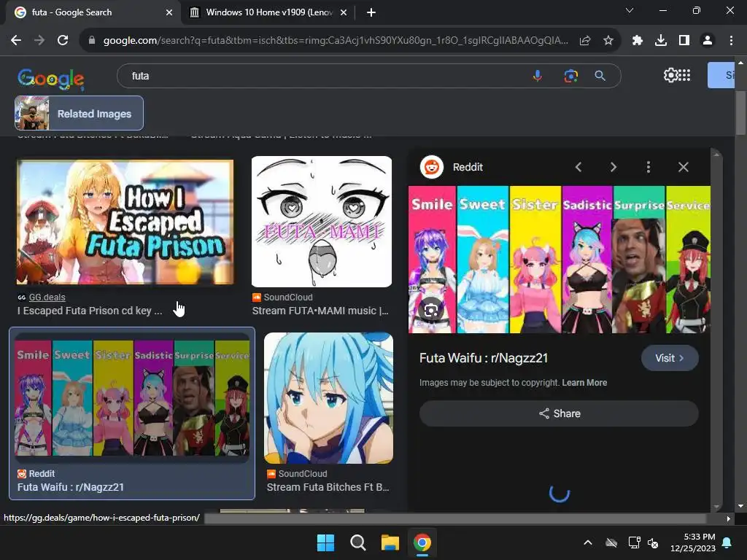The image size is (747, 560).
Task: Start voice search with microphone icon
Action: [x=538, y=76]
